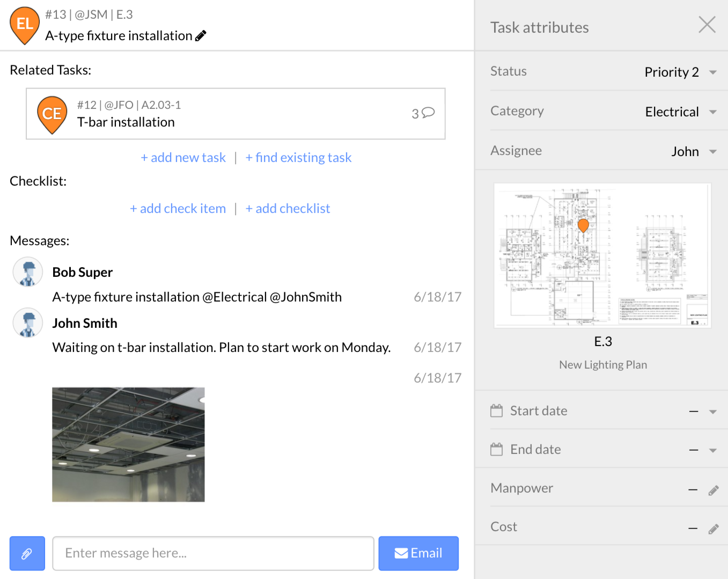Expand the End date picker
728x579 pixels.
(712, 450)
